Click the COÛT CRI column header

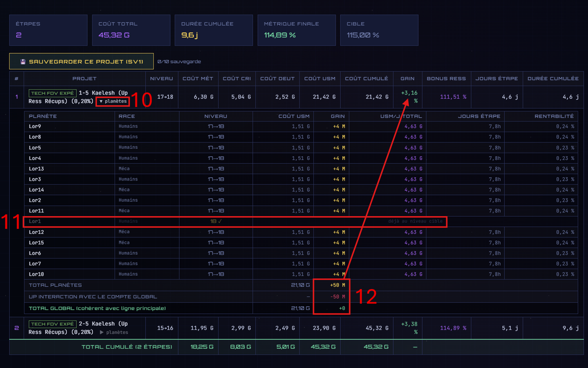coord(237,79)
